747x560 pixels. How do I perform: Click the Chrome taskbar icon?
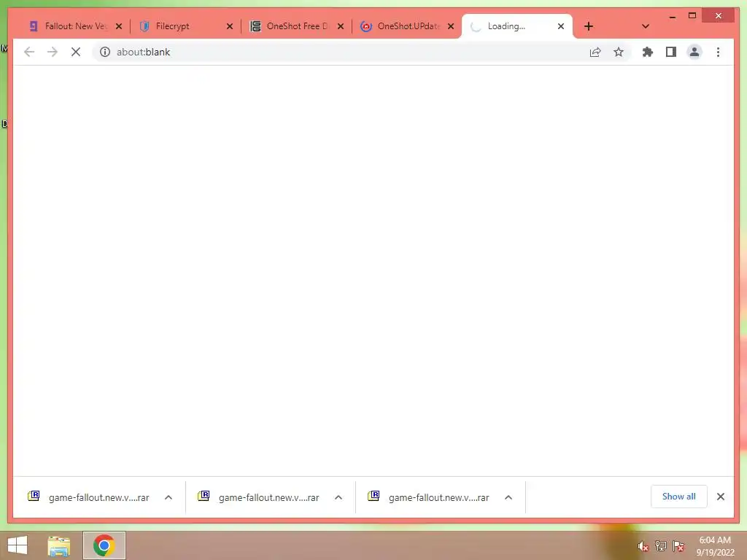coord(104,545)
